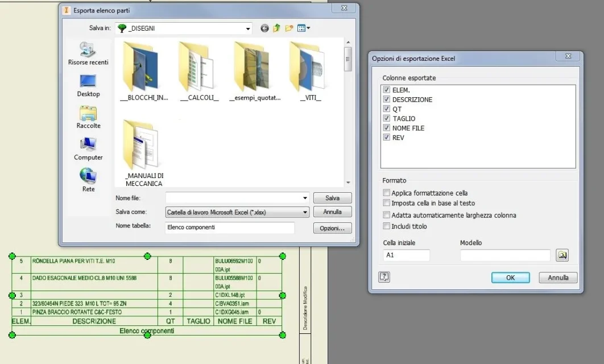Expand the Salva in folder dropdown
Screen dimensions: 604x364
(248, 28)
